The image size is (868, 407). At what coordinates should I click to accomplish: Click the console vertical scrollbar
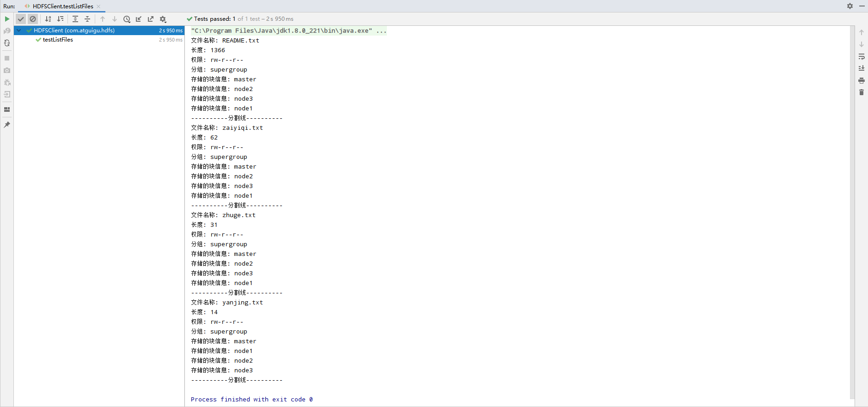[852, 213]
